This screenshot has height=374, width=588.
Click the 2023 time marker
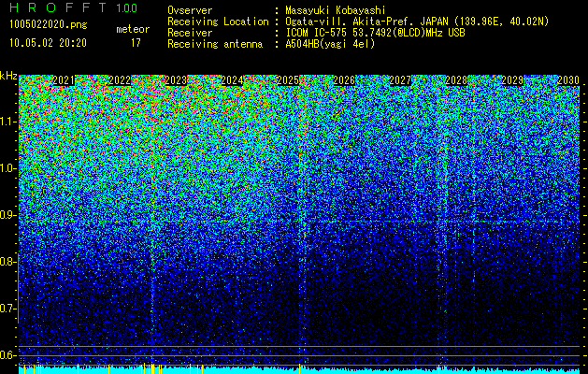(176, 80)
